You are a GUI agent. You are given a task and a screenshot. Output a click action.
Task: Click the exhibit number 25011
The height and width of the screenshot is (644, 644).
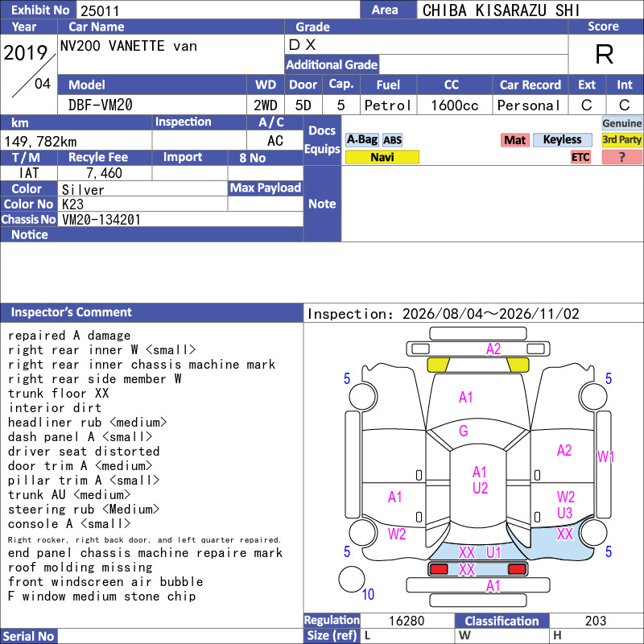coord(100,10)
